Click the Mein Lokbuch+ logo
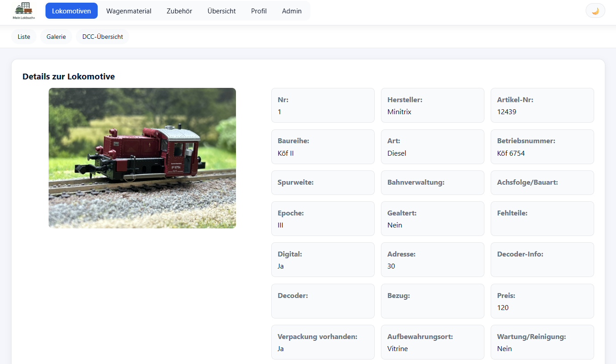The height and width of the screenshot is (364, 616). pyautogui.click(x=24, y=11)
